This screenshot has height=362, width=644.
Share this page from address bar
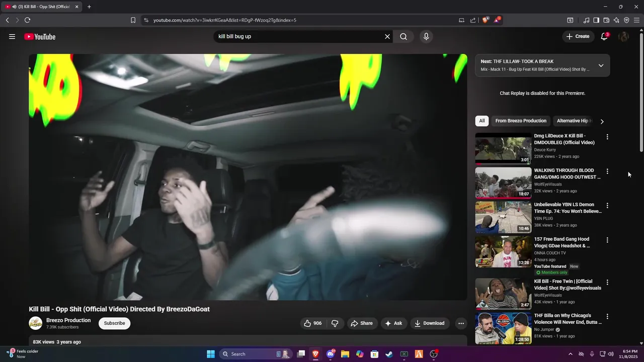click(x=473, y=20)
